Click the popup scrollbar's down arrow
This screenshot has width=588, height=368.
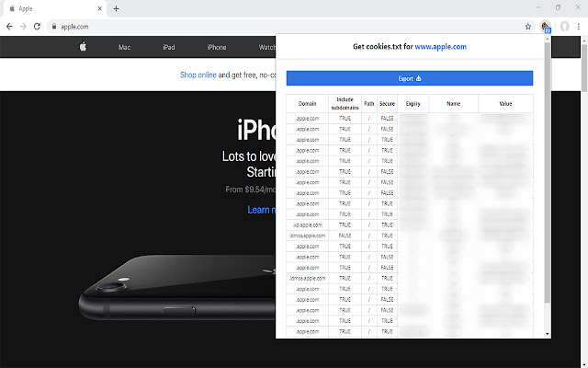(548, 334)
